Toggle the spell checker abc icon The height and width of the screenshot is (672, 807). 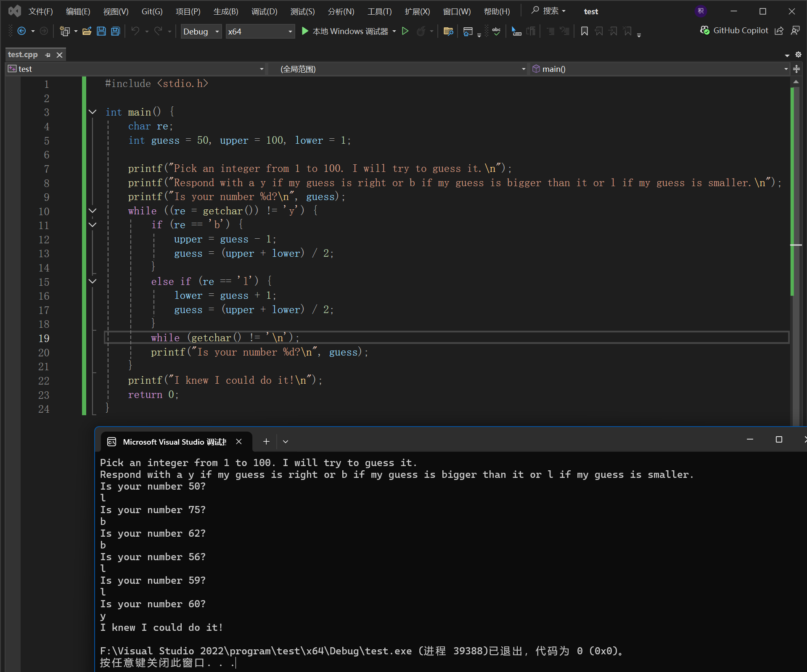pos(496,31)
